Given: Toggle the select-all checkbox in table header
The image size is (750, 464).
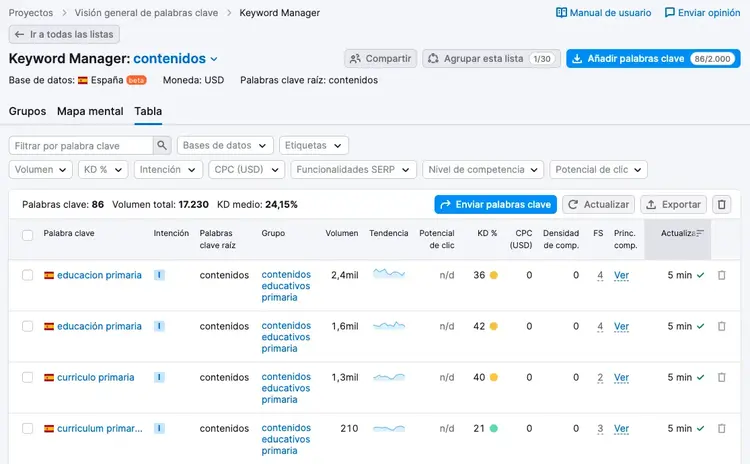Looking at the screenshot, I should 28,235.
